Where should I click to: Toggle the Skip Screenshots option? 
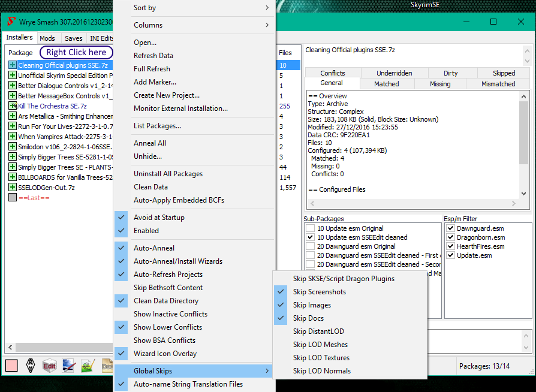[319, 292]
